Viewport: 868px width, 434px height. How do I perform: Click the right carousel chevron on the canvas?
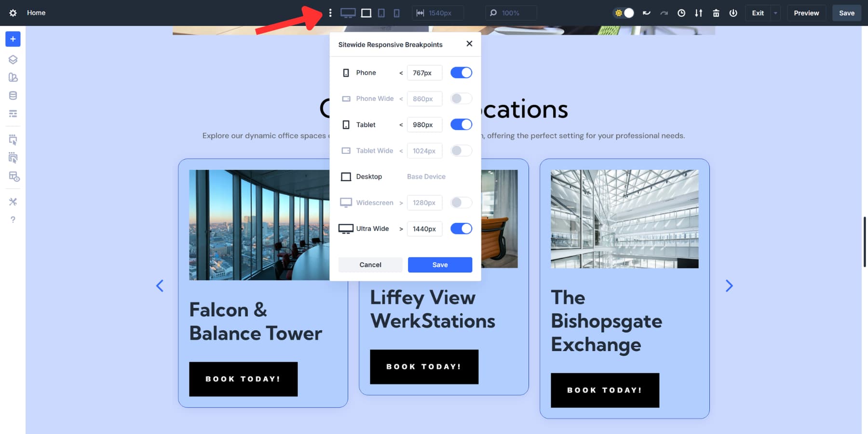(x=729, y=285)
